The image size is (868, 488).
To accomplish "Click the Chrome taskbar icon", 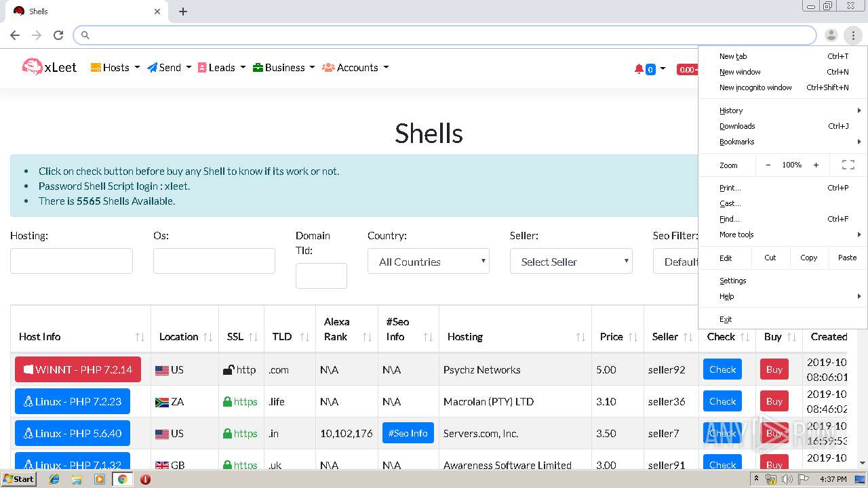I will pyautogui.click(x=122, y=479).
